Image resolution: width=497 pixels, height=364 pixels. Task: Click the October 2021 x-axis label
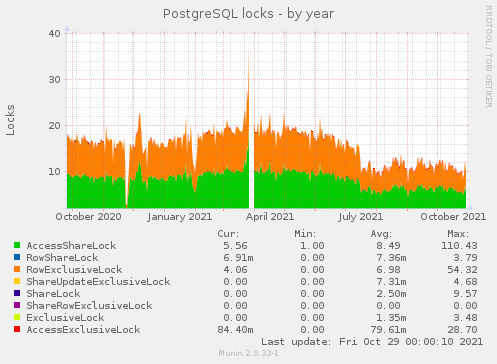click(453, 217)
